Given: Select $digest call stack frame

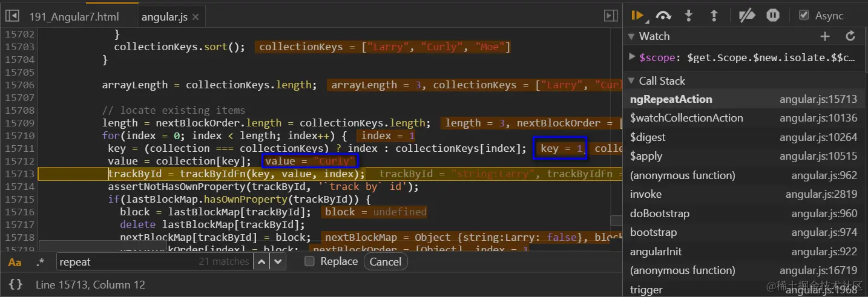Looking at the screenshot, I should click(745, 137).
